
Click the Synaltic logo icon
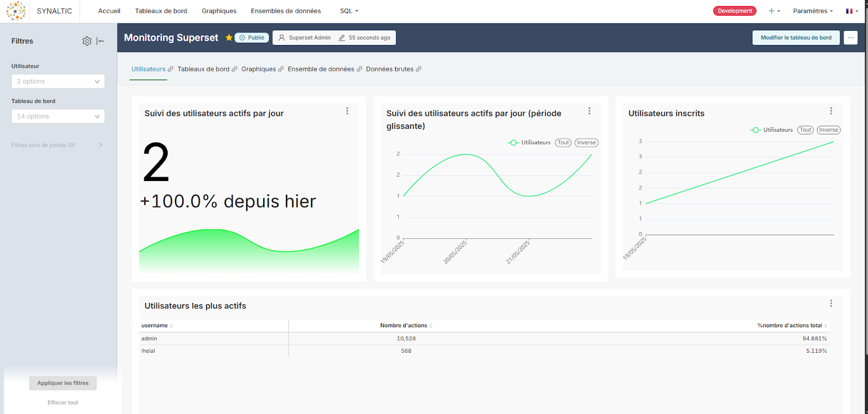[x=16, y=11]
